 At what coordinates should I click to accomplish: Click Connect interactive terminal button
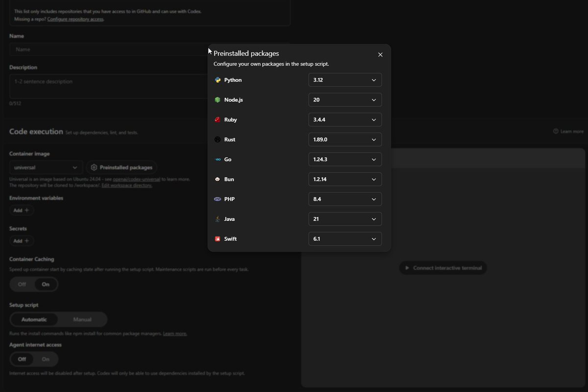[x=443, y=268]
